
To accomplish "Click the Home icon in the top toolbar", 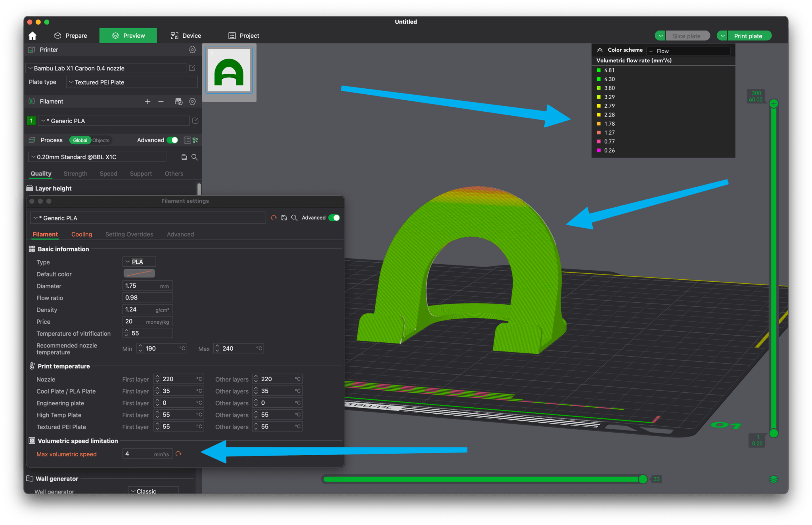I will click(32, 35).
